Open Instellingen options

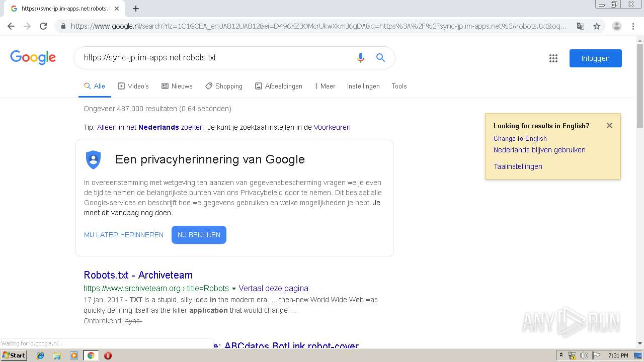point(363,86)
